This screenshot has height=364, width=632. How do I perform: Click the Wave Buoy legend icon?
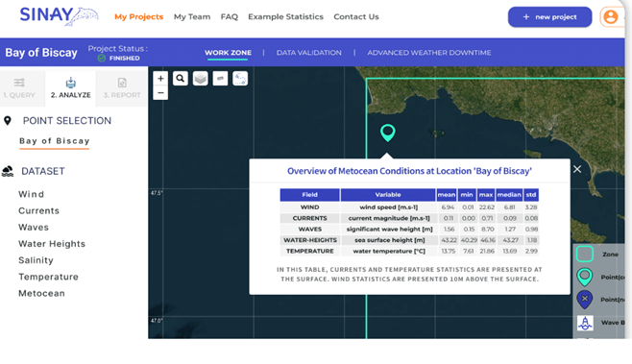pos(585,323)
